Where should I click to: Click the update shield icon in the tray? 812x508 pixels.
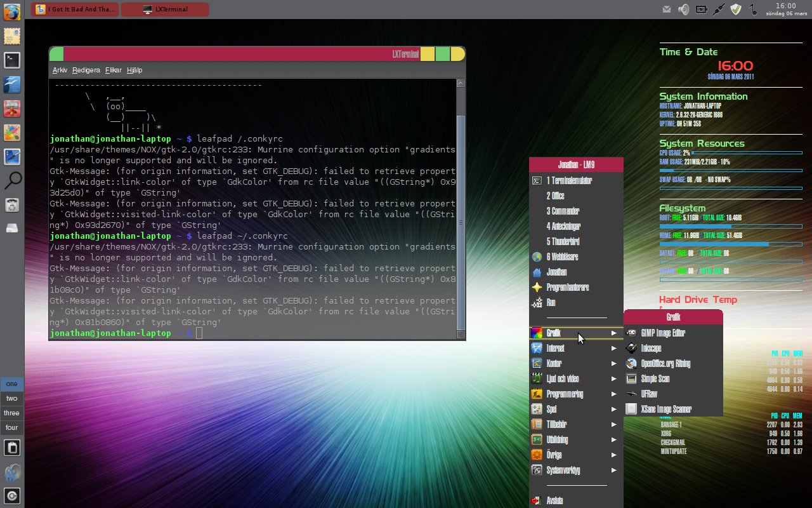(x=735, y=9)
